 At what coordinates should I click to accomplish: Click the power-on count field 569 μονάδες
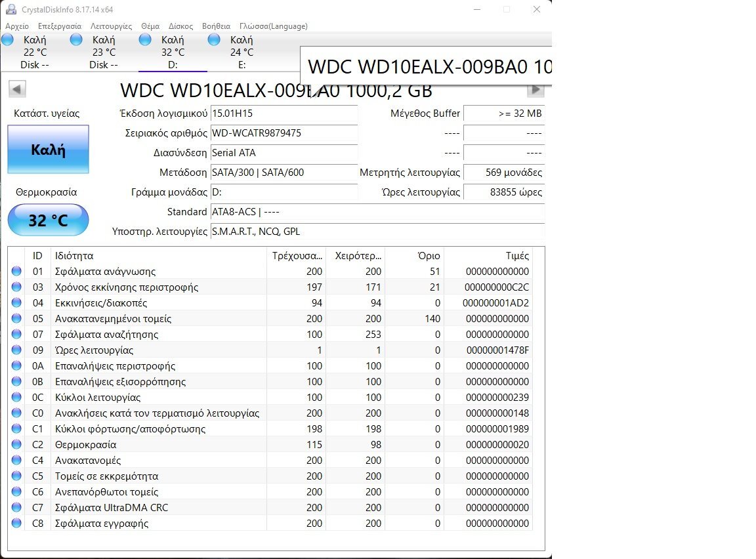tap(504, 173)
